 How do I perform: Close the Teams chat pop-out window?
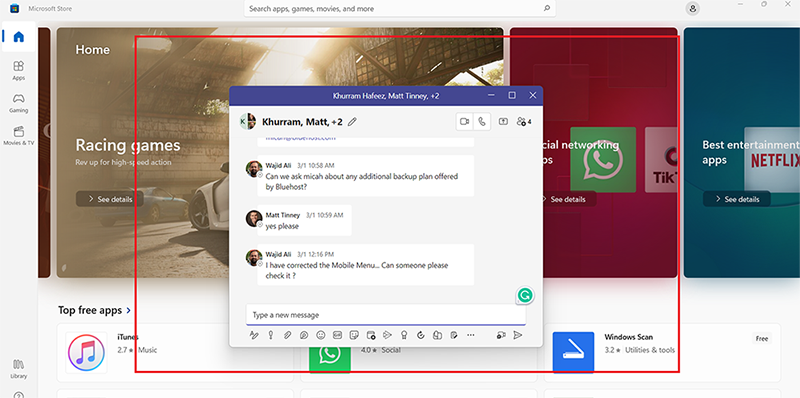click(x=533, y=95)
